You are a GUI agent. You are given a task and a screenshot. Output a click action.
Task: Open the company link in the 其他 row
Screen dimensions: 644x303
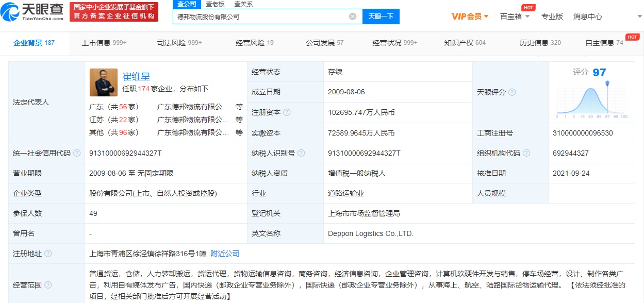click(x=193, y=132)
